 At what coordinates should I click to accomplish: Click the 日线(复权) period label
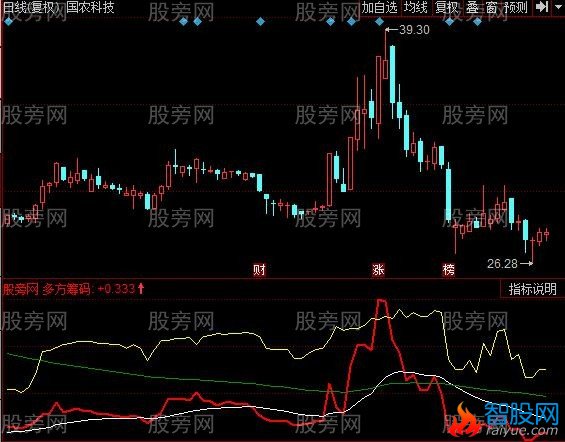[31, 7]
